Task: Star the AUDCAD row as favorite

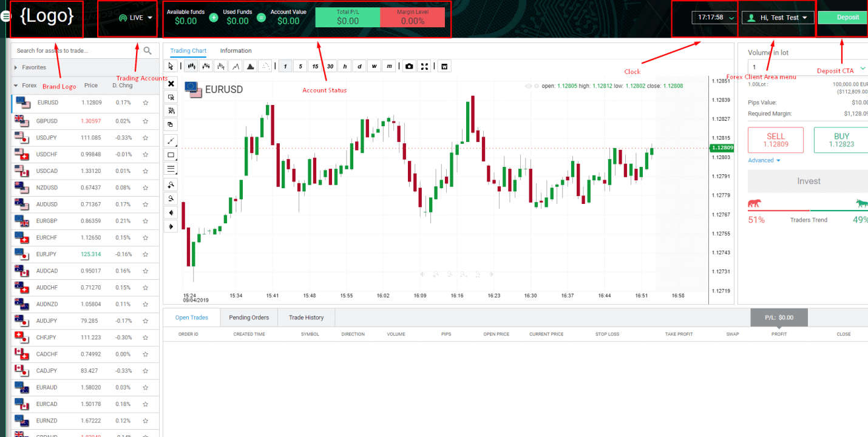Action: (146, 271)
